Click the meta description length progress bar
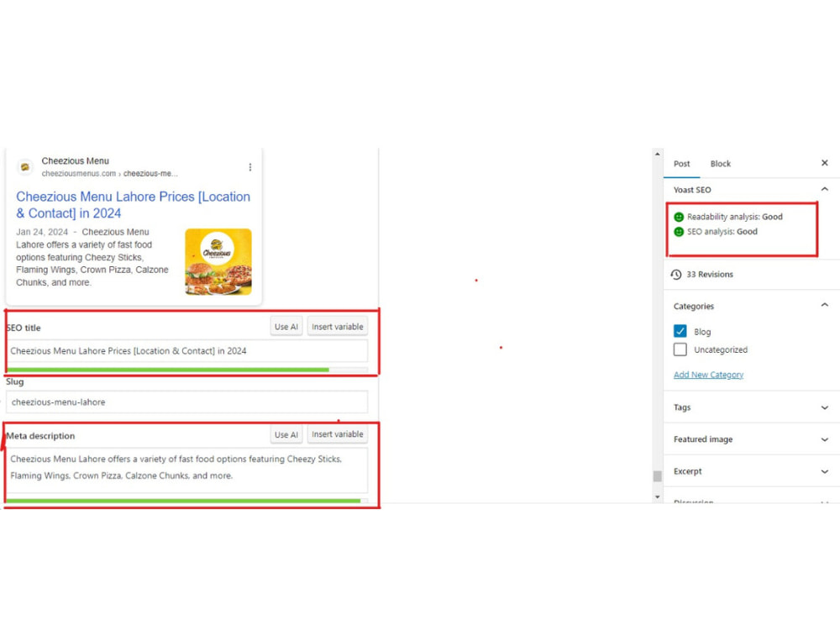The height and width of the screenshot is (630, 840). tap(186, 501)
